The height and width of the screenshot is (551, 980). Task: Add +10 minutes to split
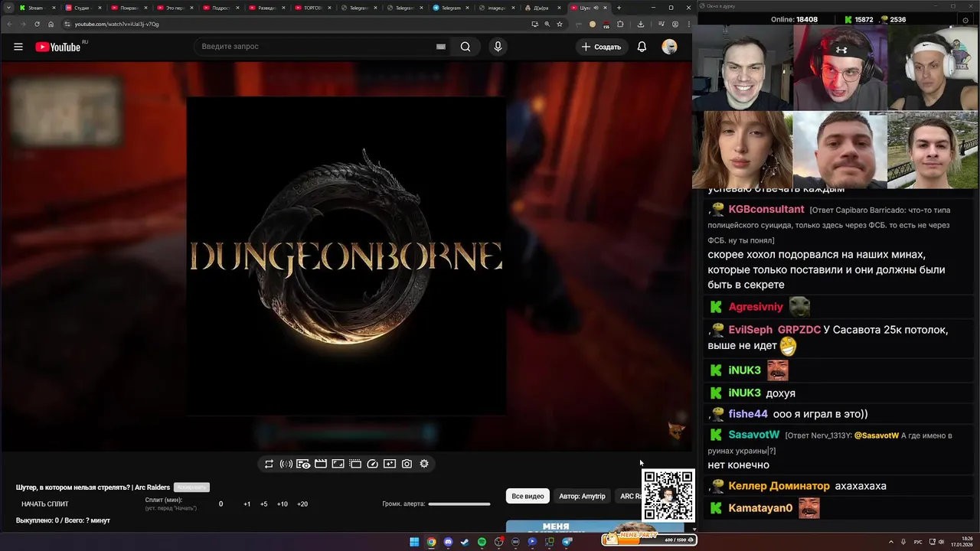point(283,504)
